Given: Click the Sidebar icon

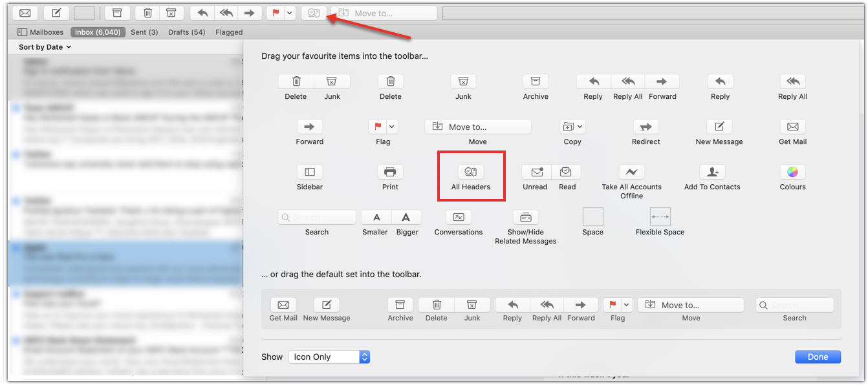Looking at the screenshot, I should click(x=310, y=172).
